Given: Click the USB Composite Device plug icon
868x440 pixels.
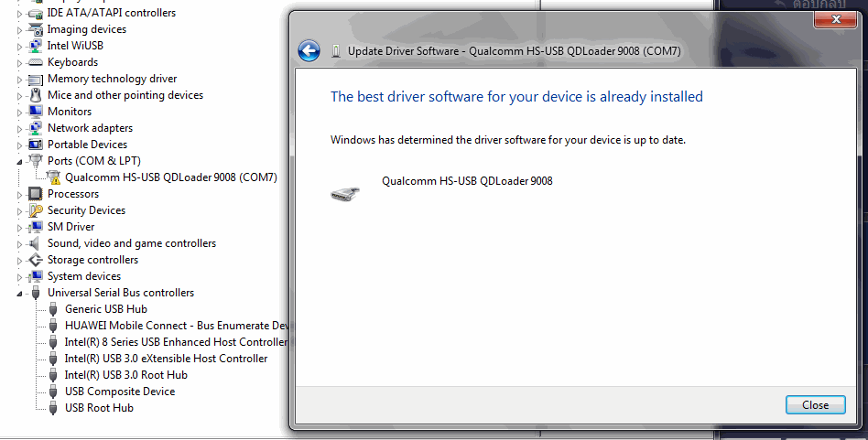Looking at the screenshot, I should coord(53,392).
